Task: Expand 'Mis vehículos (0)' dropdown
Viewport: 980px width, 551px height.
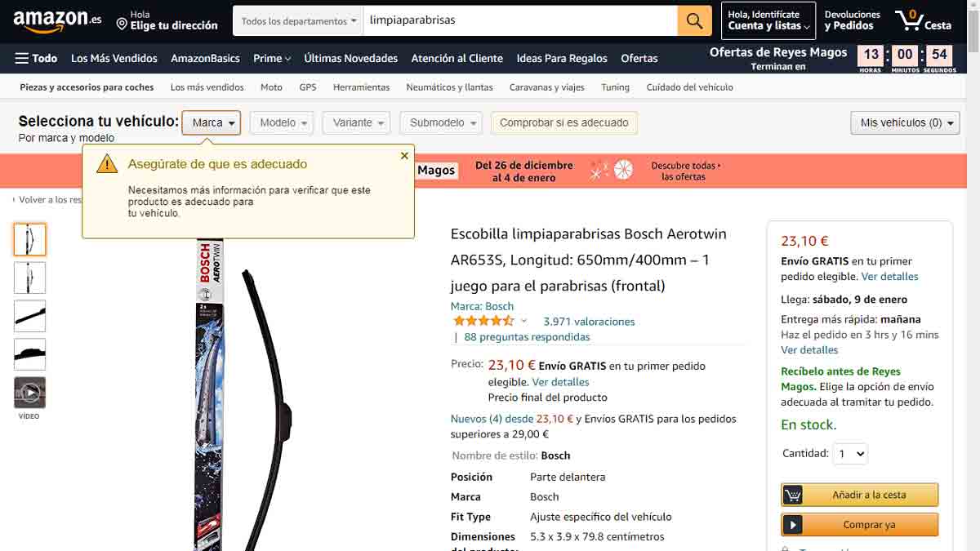Action: tap(905, 122)
